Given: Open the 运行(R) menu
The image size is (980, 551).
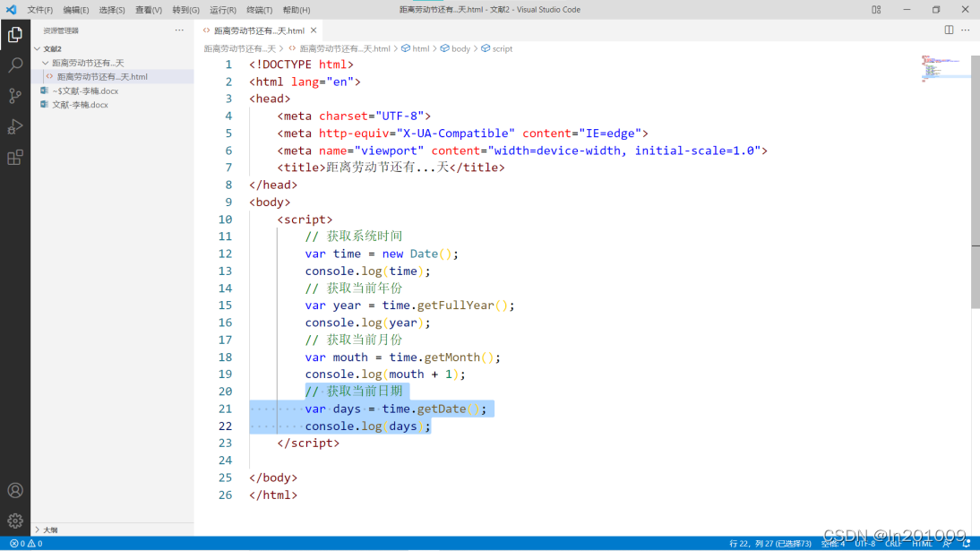Looking at the screenshot, I should (x=222, y=10).
